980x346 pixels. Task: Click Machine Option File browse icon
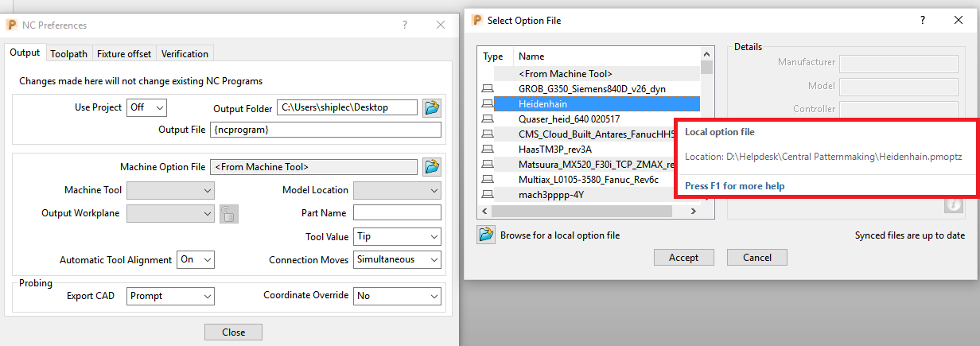(x=432, y=166)
